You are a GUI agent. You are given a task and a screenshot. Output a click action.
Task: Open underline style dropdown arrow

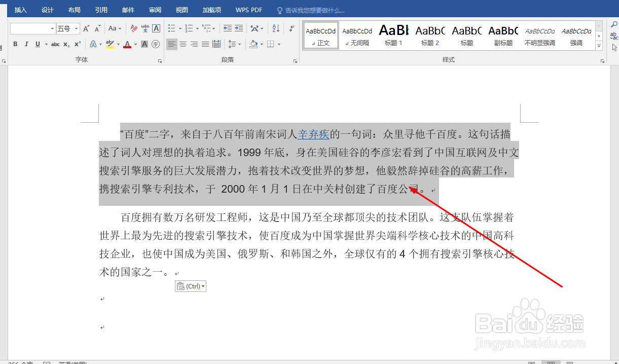[46, 45]
